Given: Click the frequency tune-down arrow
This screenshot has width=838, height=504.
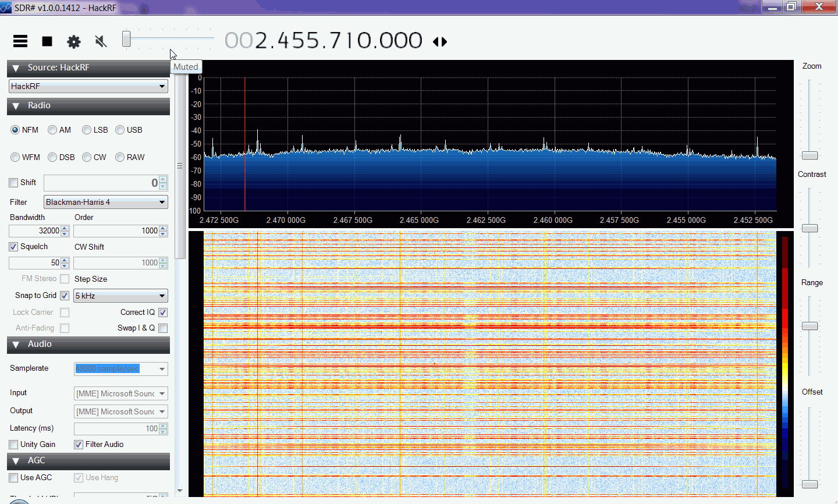Looking at the screenshot, I should (x=436, y=41).
